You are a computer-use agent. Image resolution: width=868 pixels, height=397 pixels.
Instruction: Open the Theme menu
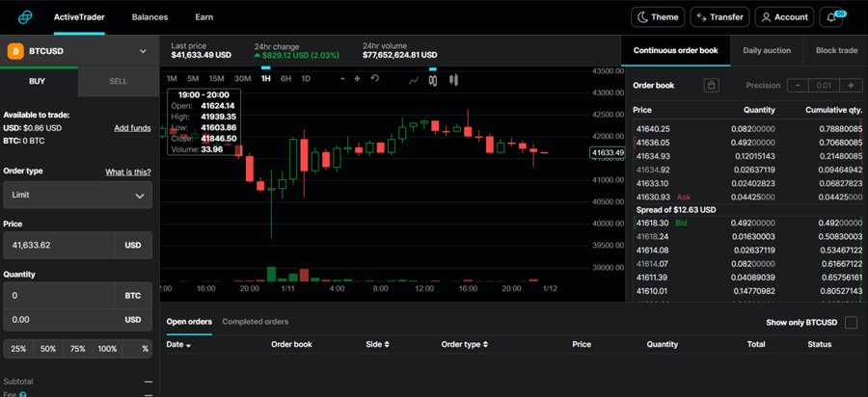(658, 17)
